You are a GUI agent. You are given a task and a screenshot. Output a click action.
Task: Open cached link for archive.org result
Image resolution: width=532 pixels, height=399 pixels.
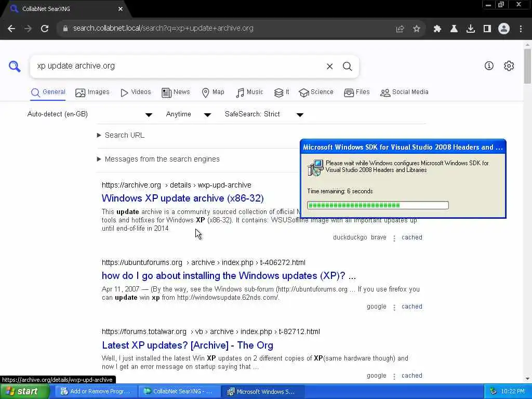click(x=412, y=237)
